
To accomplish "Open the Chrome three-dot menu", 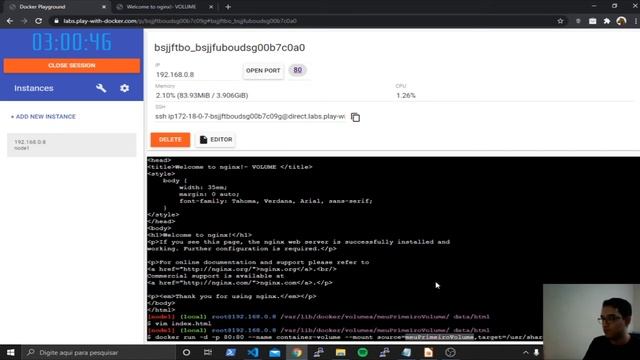I will click(635, 21).
